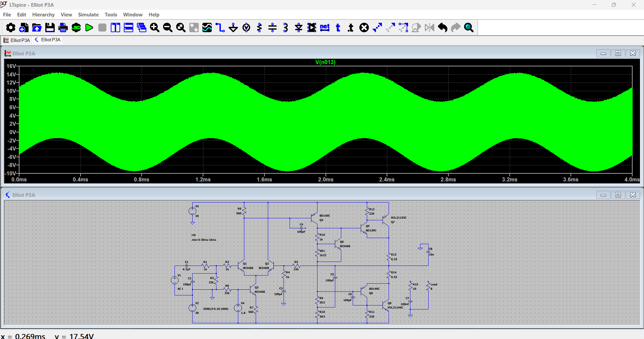The image size is (644, 339).
Task: Activate the delete (X) tool
Action: click(364, 27)
